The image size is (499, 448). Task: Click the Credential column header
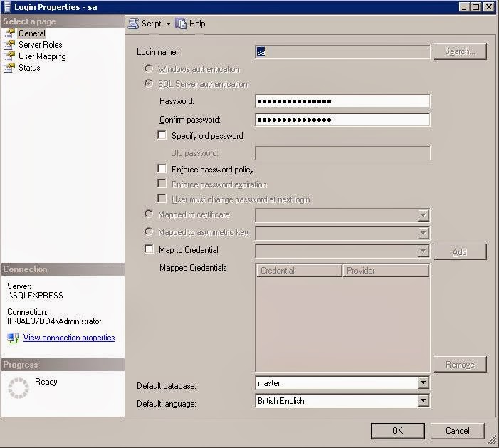(x=299, y=271)
